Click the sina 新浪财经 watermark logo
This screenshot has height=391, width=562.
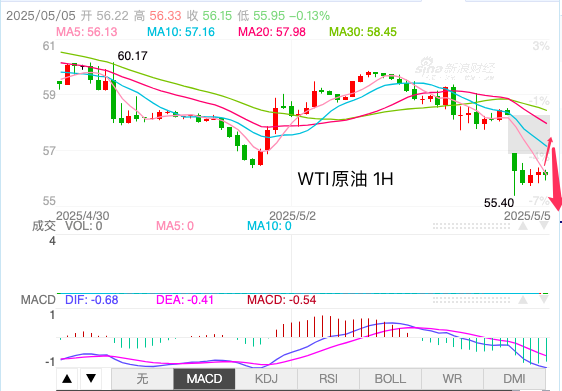point(455,69)
